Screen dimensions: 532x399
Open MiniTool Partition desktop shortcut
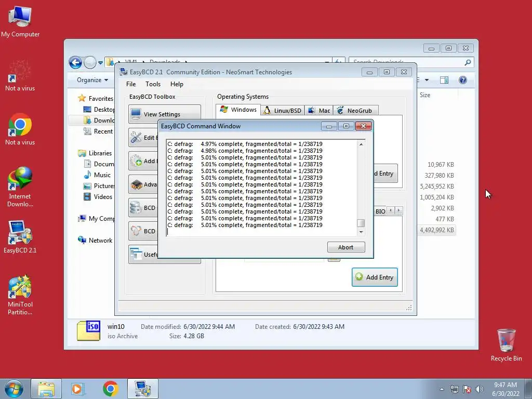[x=20, y=295]
